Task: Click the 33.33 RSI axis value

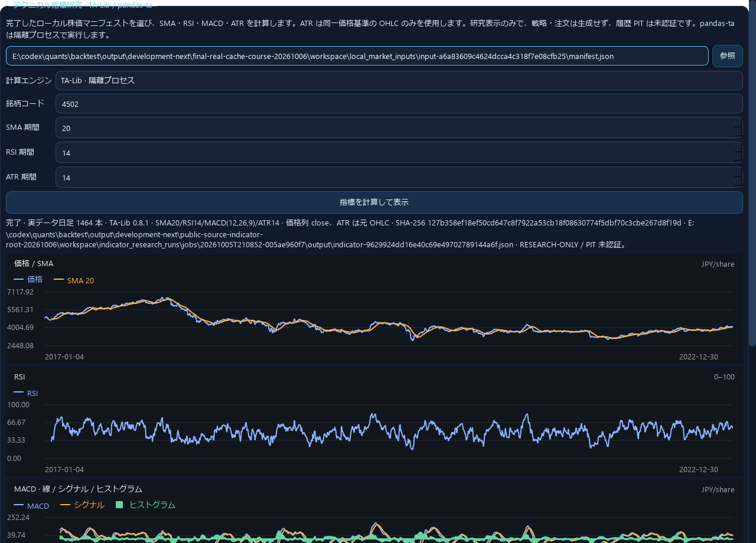Action: click(x=16, y=440)
